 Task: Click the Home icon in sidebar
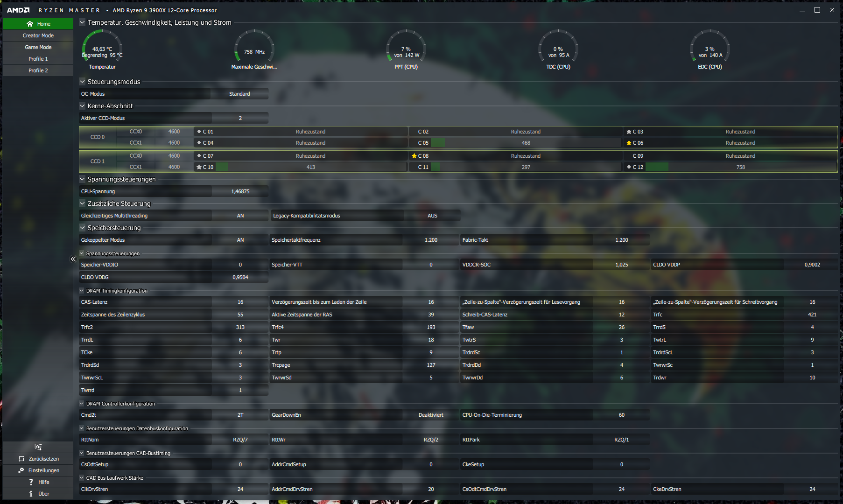point(30,24)
